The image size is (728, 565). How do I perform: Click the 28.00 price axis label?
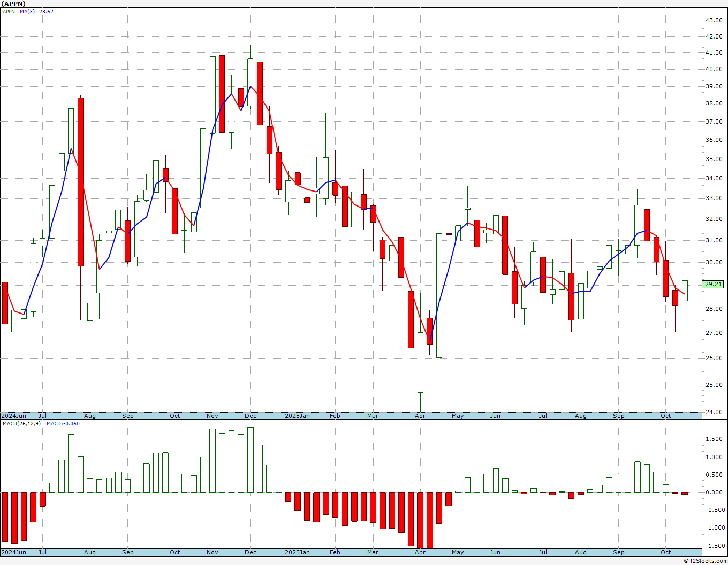pos(714,309)
